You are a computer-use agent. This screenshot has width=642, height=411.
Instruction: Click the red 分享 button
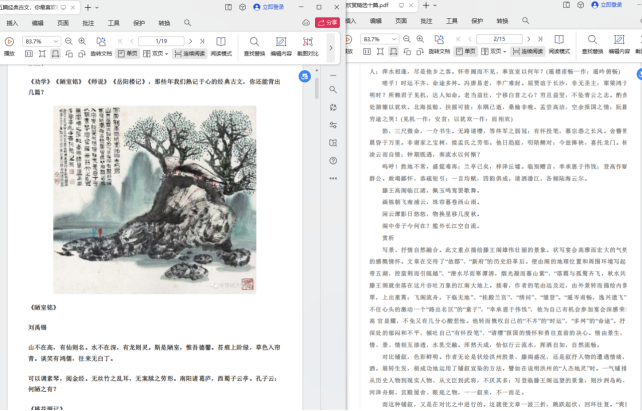327,23
